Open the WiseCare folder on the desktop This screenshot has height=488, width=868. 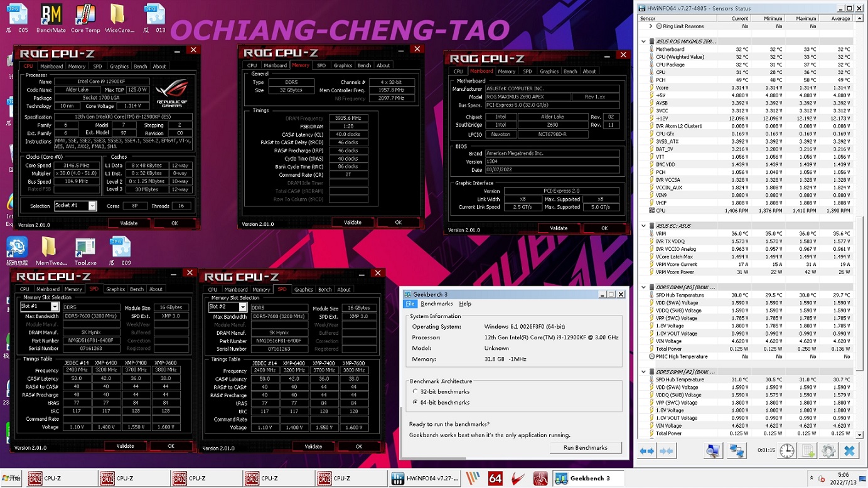coord(119,18)
